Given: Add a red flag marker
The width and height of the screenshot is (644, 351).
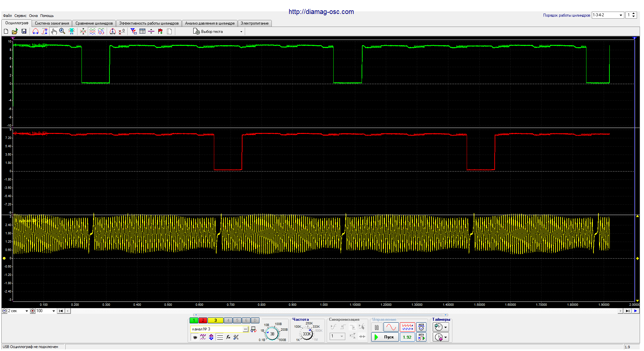Looking at the screenshot, I should [160, 31].
